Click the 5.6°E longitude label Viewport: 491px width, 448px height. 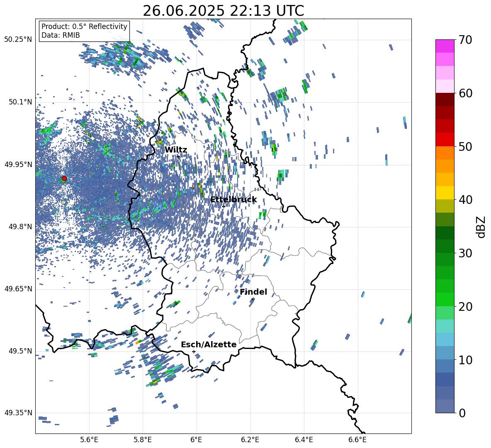(89, 440)
